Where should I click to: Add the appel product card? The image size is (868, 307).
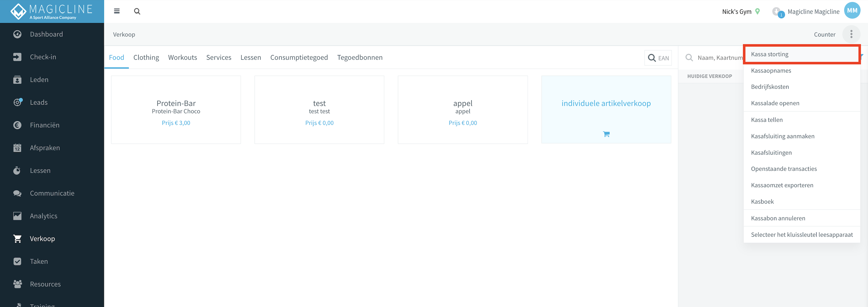click(463, 110)
